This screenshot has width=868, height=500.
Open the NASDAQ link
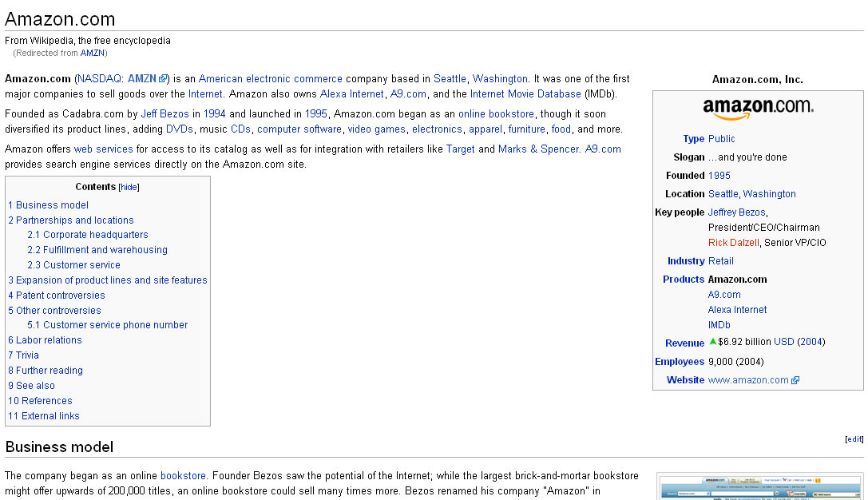click(99, 78)
